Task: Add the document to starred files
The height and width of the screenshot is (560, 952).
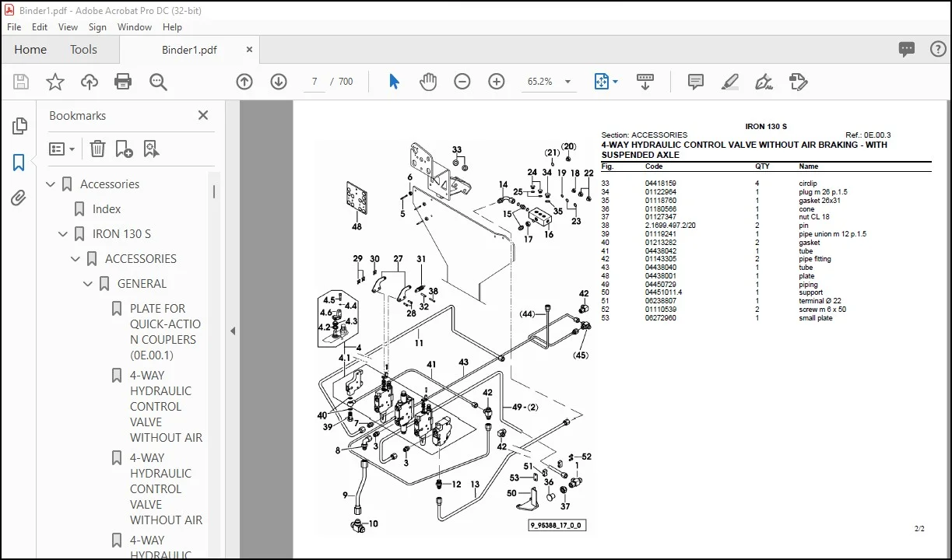Action: click(55, 82)
